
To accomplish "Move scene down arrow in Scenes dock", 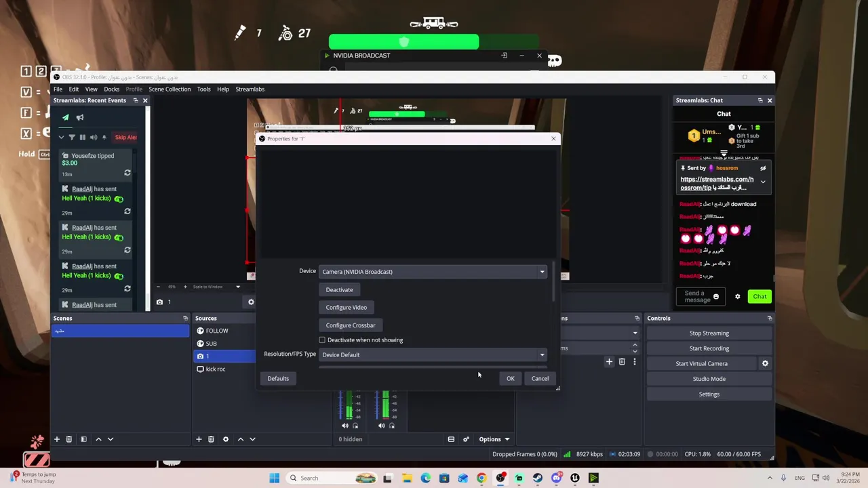I will pyautogui.click(x=111, y=439).
